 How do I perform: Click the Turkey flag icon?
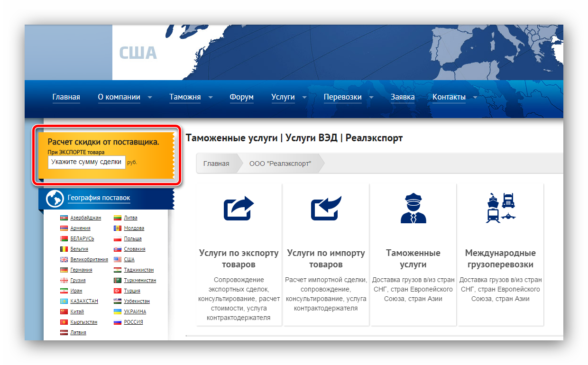coord(118,291)
